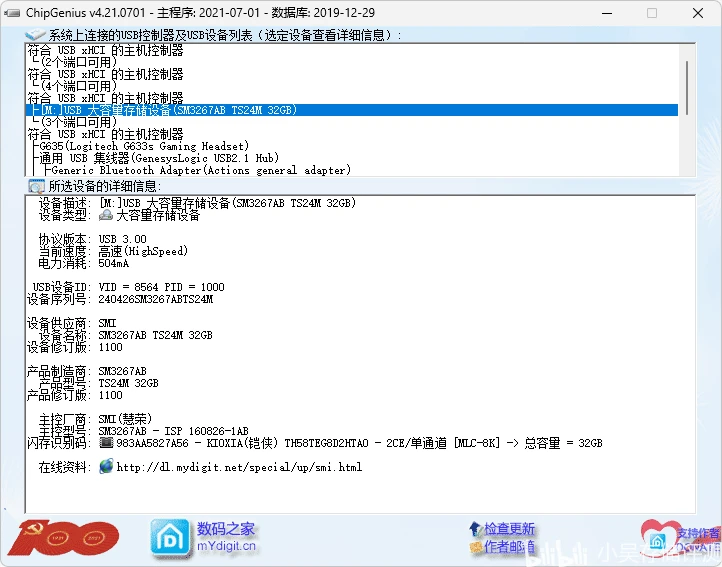The height and width of the screenshot is (567, 722).
Task: Open the 检查更新 link
Action: click(509, 529)
